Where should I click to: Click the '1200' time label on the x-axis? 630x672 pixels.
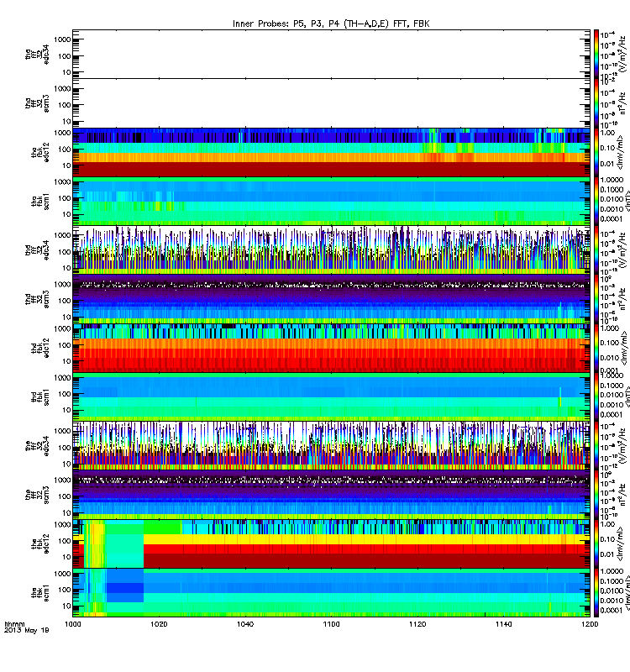(x=591, y=624)
